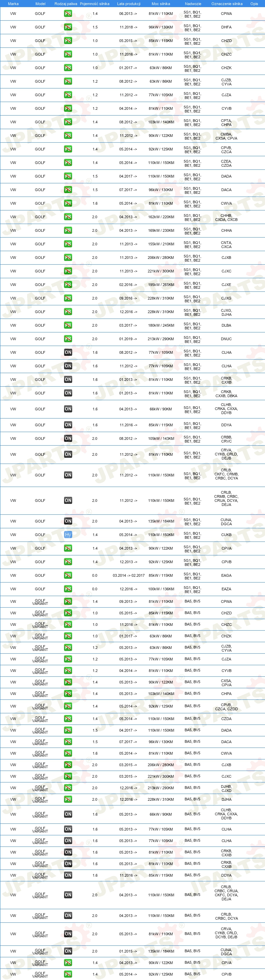
Task: Click the production date 11.2018 ->
Action: (x=128, y=27)
